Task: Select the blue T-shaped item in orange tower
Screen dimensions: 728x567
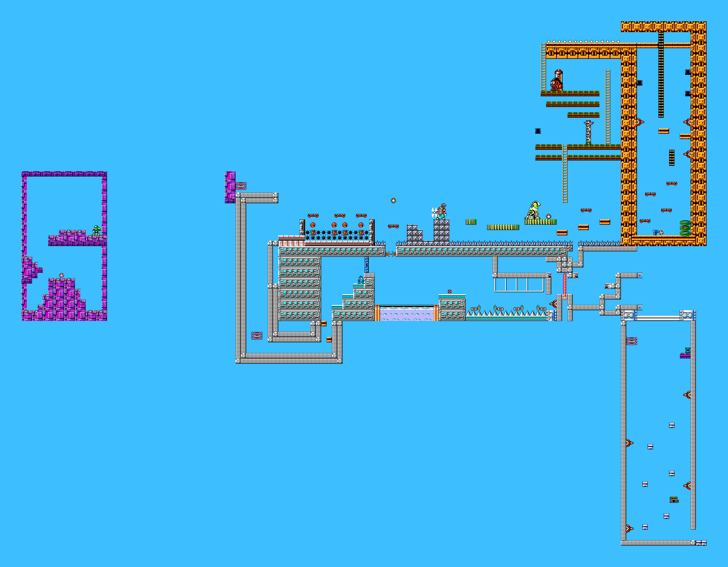Action: 655,232
